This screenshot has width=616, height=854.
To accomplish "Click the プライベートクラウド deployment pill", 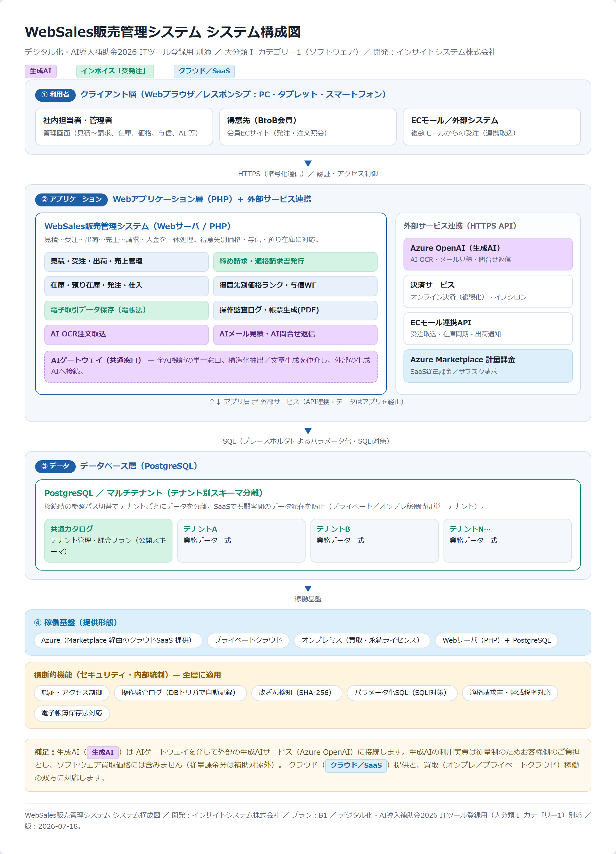I will 248,640.
